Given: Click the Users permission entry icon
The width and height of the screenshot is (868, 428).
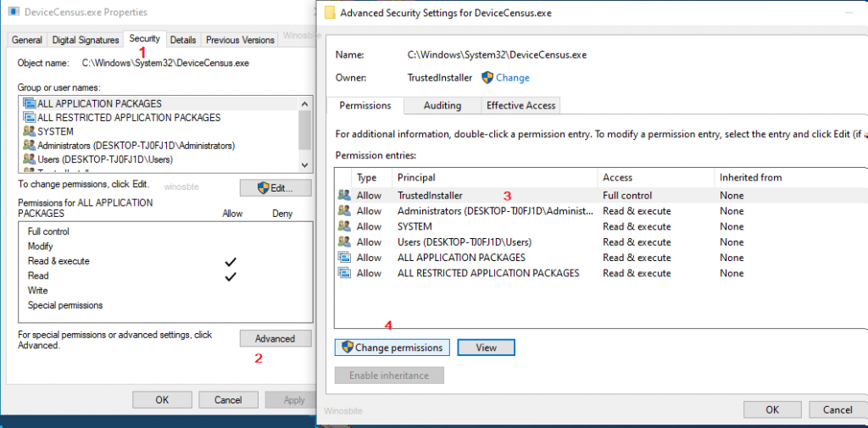Looking at the screenshot, I should coord(344,242).
